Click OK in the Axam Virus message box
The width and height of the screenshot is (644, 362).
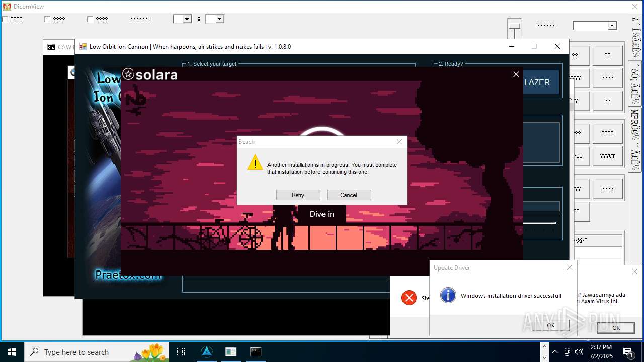pos(616,327)
